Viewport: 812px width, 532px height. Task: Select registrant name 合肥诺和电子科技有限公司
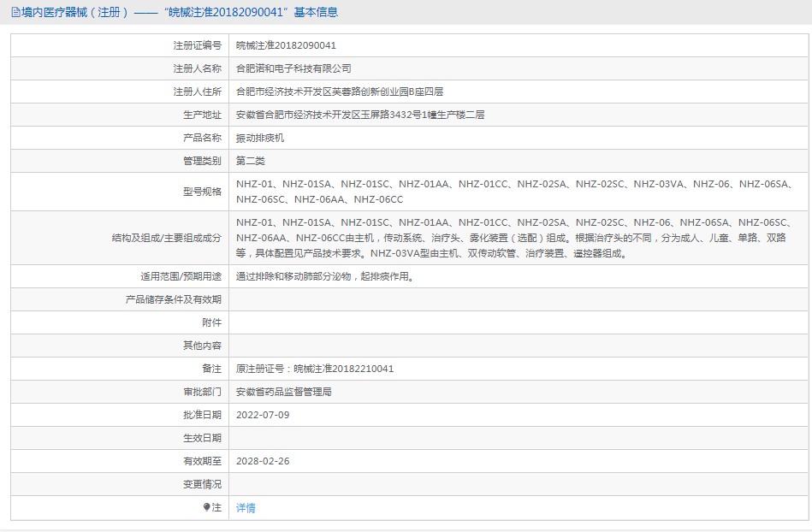click(x=293, y=68)
